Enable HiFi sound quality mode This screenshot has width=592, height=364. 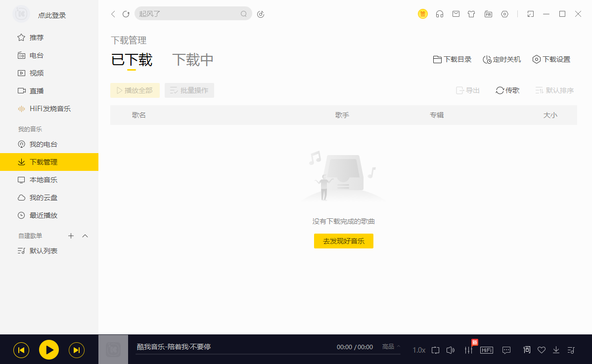coord(486,350)
